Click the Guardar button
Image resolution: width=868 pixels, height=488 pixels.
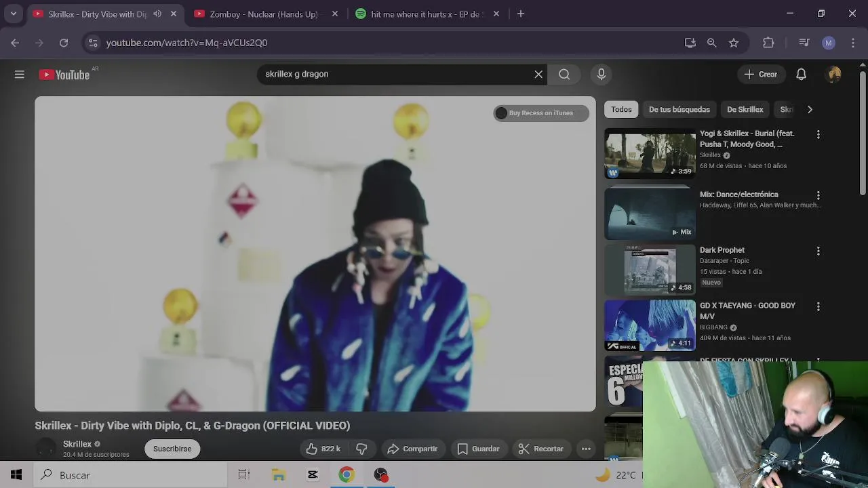click(479, 449)
